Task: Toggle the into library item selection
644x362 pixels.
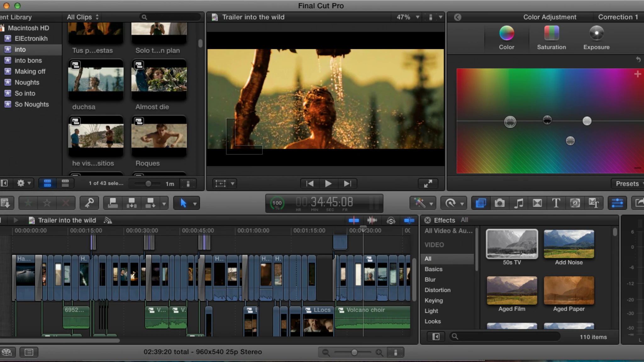Action: (20, 50)
